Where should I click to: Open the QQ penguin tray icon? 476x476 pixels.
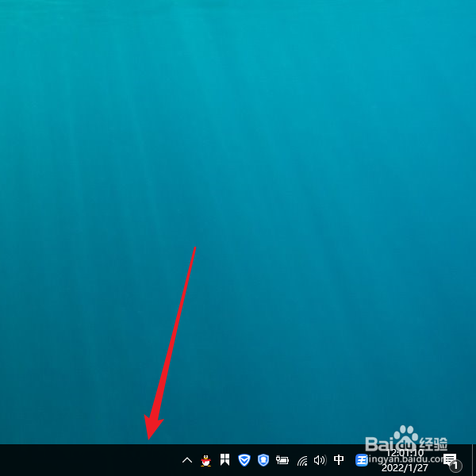tap(205, 460)
